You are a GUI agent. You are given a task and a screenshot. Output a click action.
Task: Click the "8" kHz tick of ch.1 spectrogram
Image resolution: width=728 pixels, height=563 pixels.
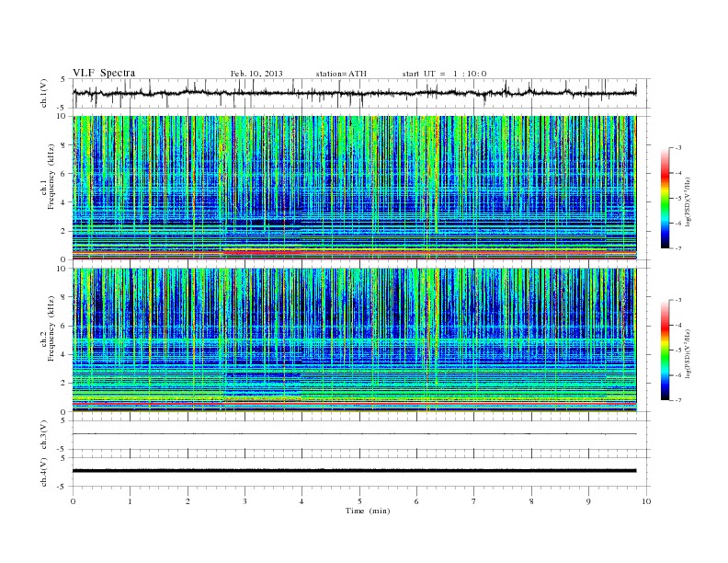64,145
